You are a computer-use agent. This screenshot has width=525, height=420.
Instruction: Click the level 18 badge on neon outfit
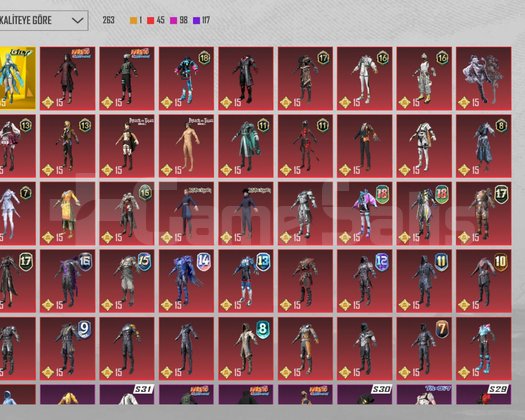(204, 58)
